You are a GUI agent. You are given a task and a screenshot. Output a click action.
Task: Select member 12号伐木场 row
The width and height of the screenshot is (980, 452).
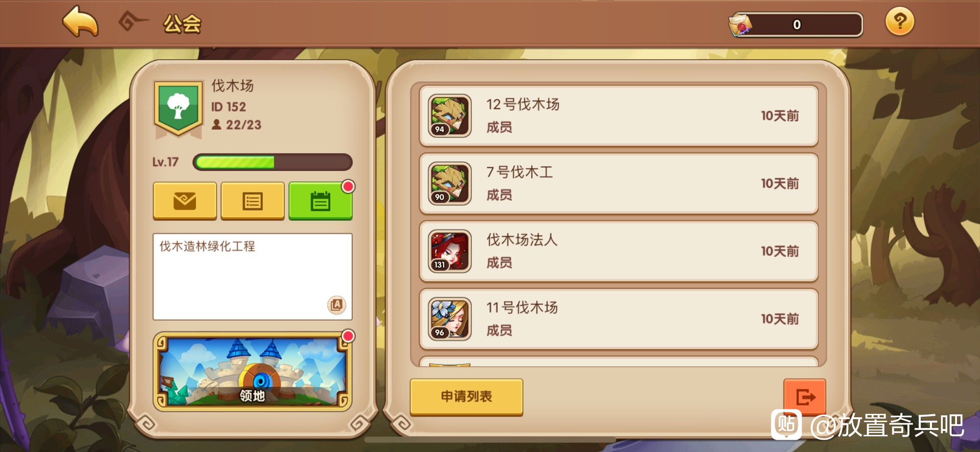pos(619,116)
